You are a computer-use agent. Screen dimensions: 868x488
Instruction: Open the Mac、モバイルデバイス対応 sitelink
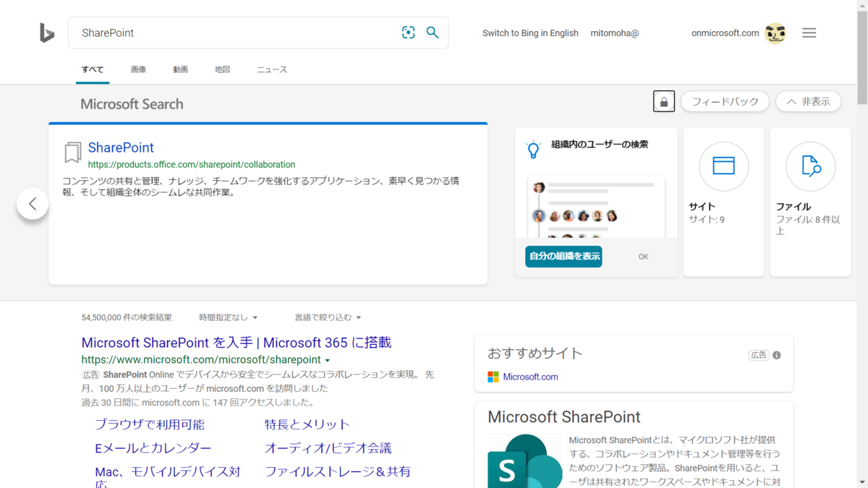point(168,476)
